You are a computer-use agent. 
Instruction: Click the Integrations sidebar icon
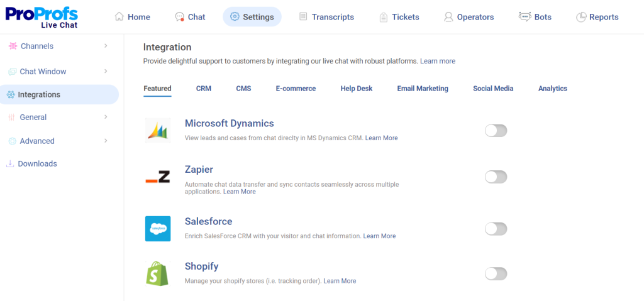pos(11,94)
